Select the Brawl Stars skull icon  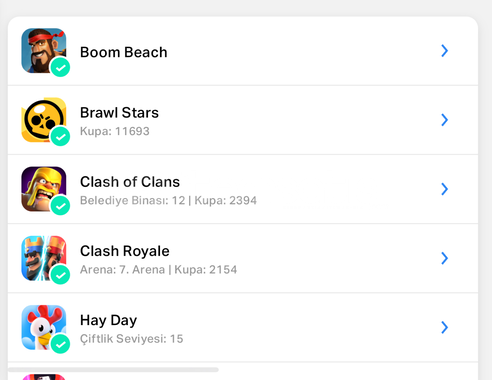(44, 120)
